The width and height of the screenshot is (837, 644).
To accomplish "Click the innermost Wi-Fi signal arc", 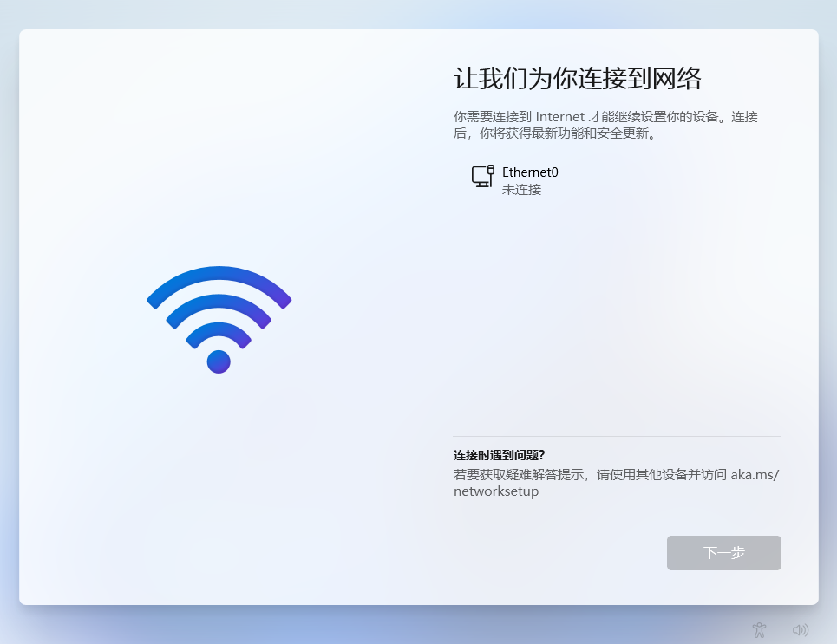I will 219,333.
